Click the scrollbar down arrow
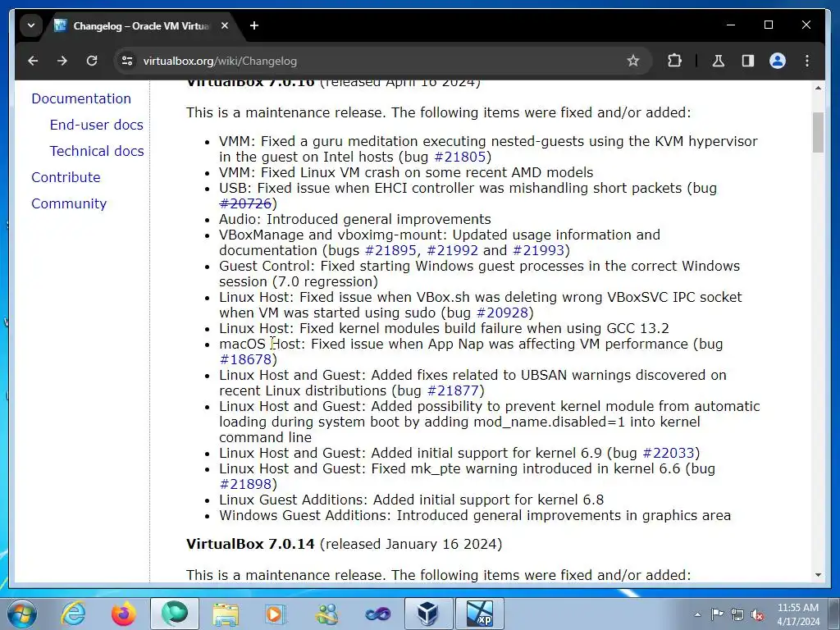840x630 pixels. (818, 575)
